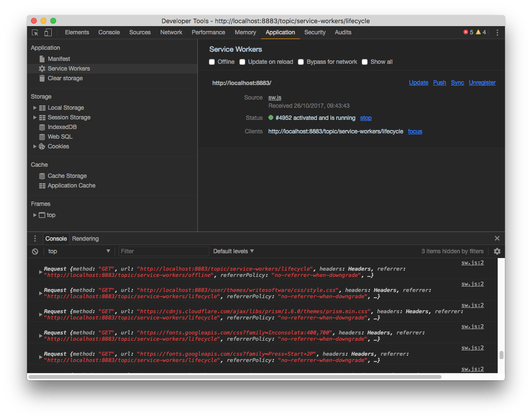
Task: Enable Update on reload checkbox
Action: (x=243, y=62)
